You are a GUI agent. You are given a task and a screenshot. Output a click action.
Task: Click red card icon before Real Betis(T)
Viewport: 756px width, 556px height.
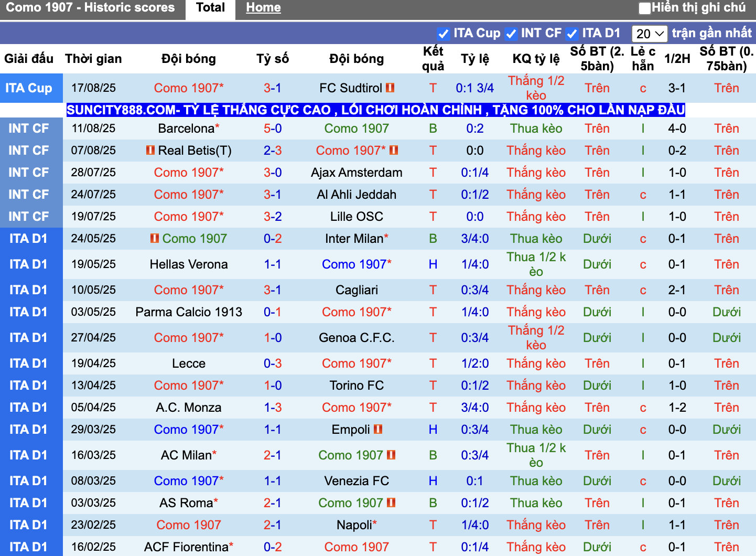pyautogui.click(x=150, y=150)
